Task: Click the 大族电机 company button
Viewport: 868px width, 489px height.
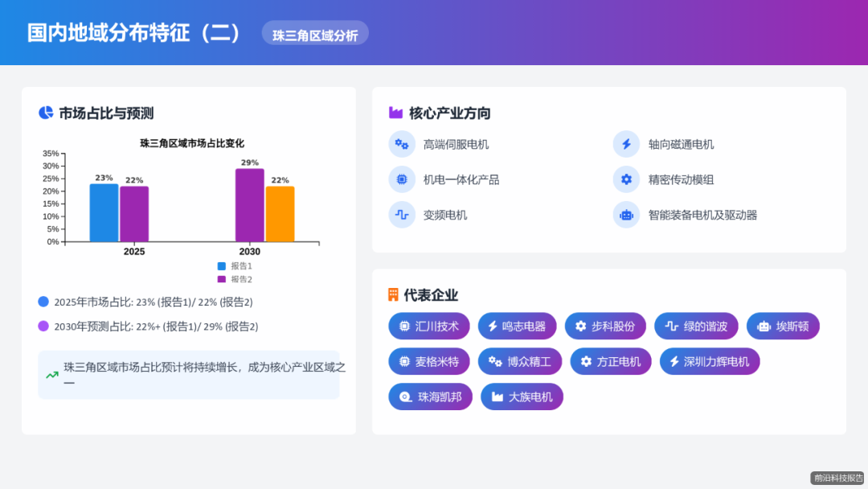Action: [522, 397]
